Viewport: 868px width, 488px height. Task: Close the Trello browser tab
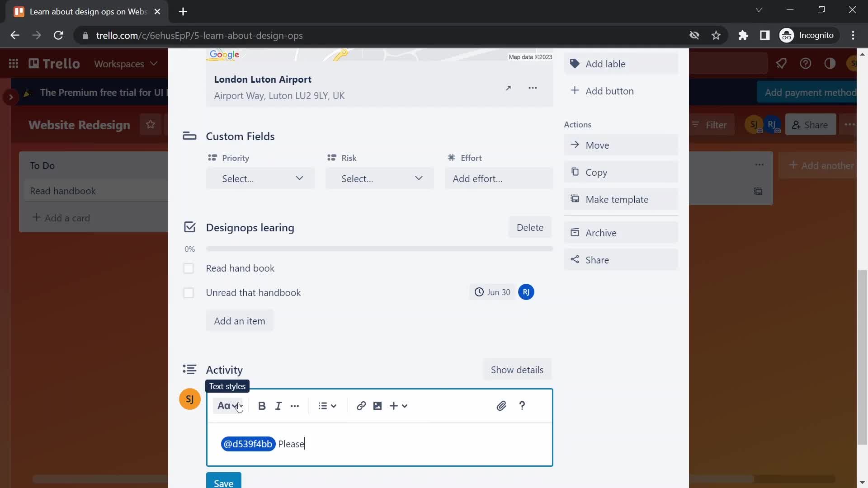pos(157,12)
